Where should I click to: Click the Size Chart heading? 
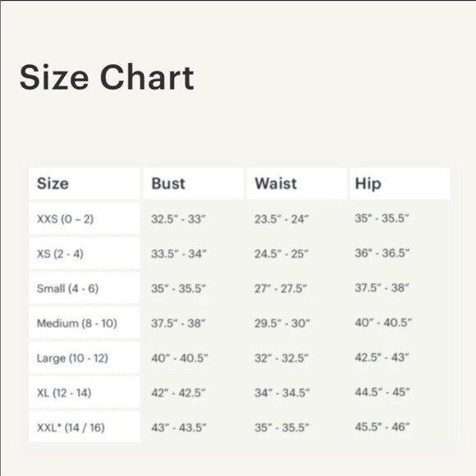107,77
